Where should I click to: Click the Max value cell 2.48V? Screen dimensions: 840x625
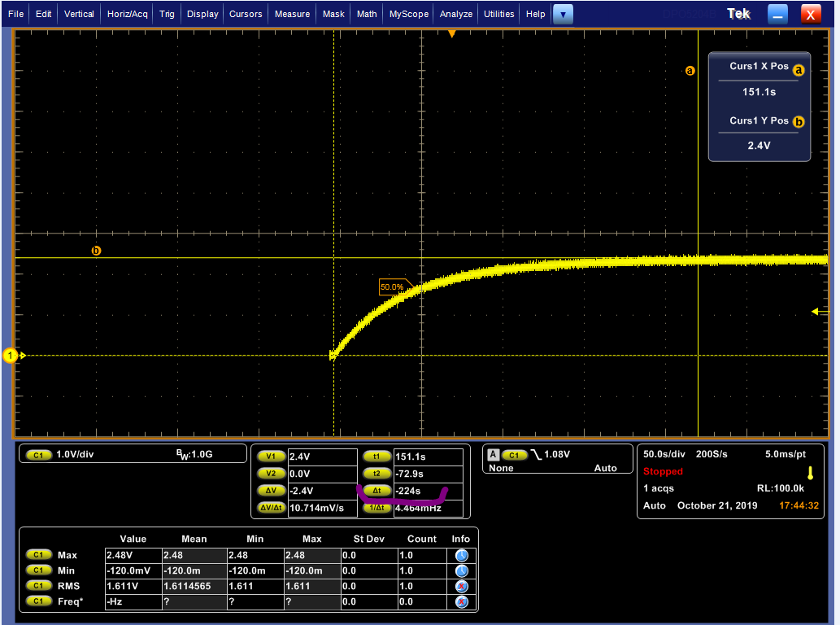[x=133, y=555]
